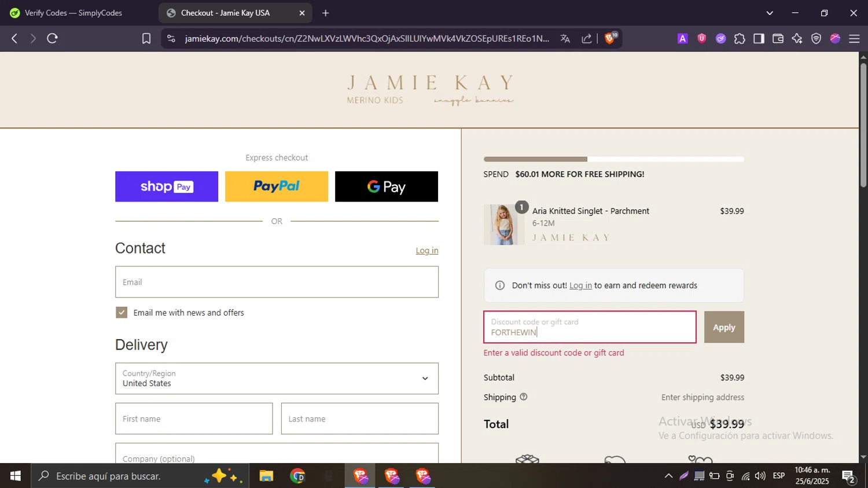The width and height of the screenshot is (868, 488).
Task: Open Leo AI sparkle icon
Action: click(797, 38)
